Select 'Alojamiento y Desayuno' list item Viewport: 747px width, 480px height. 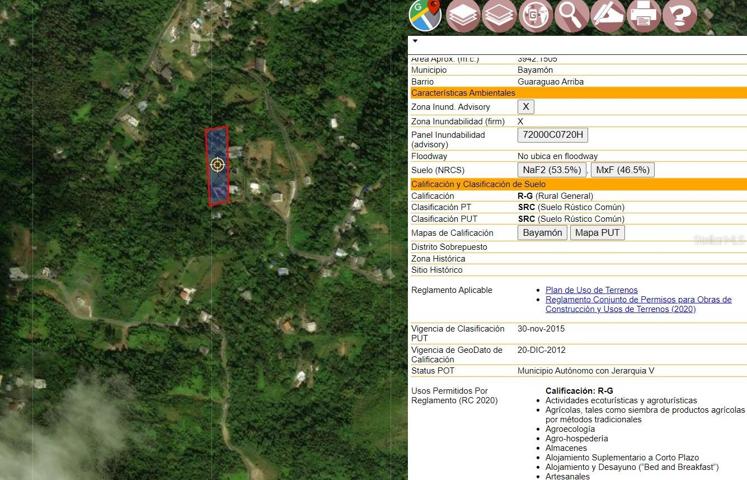tap(632, 467)
